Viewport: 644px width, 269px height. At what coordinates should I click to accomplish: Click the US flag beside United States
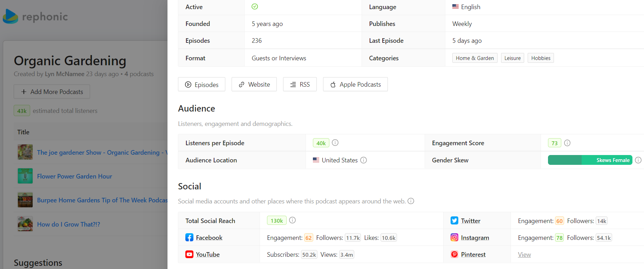click(x=316, y=160)
